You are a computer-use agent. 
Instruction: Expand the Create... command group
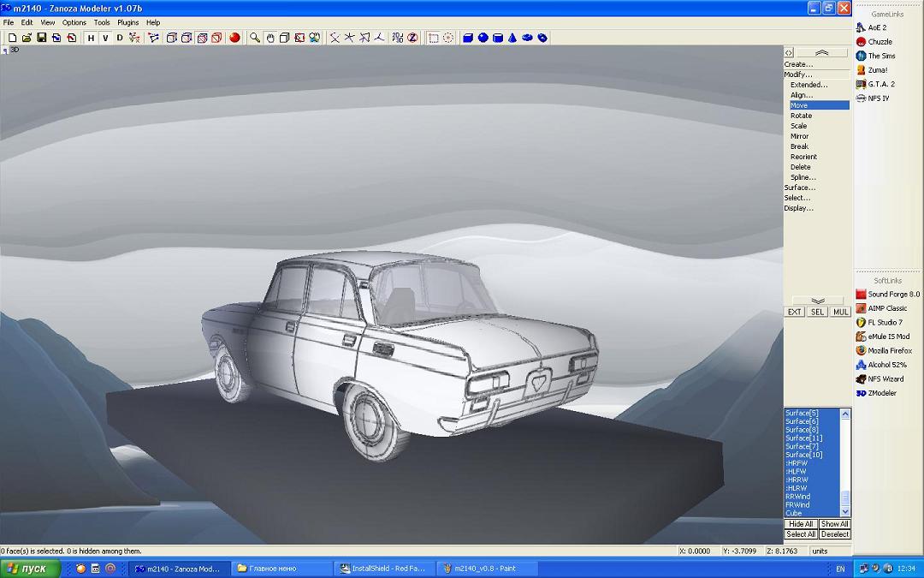(x=798, y=64)
